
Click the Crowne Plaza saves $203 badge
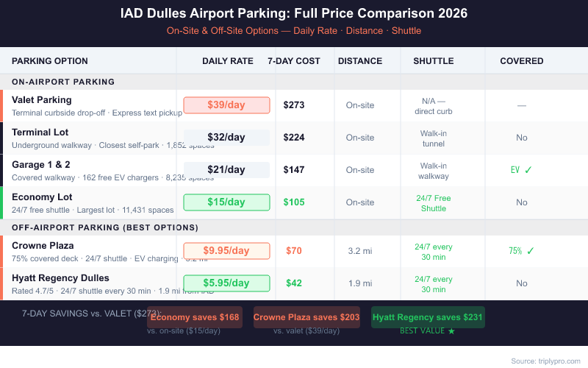[306, 317]
